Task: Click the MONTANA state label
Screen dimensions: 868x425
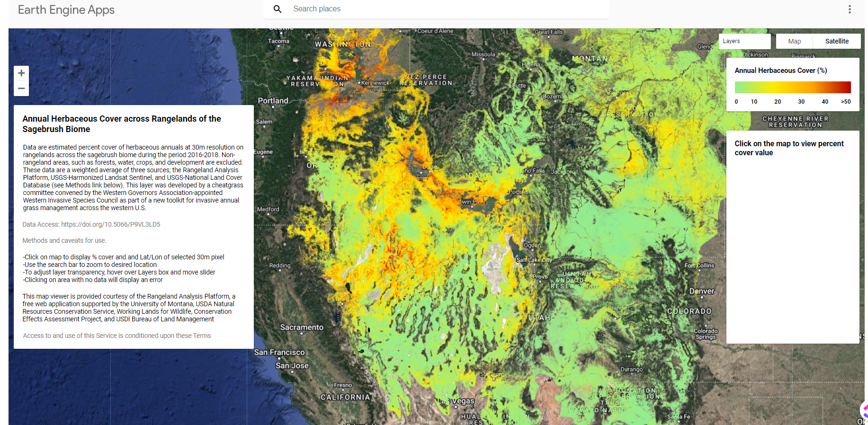Action: pyautogui.click(x=593, y=59)
